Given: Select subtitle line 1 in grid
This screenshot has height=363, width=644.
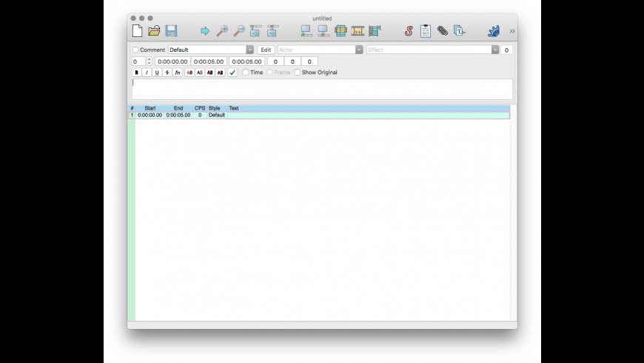Looking at the screenshot, I should 319,115.
